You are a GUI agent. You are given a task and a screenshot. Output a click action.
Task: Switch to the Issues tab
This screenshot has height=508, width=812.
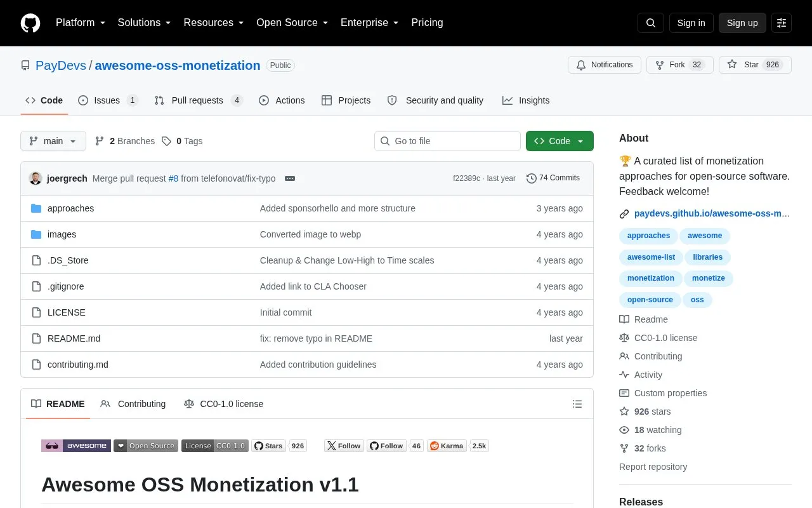pyautogui.click(x=108, y=100)
